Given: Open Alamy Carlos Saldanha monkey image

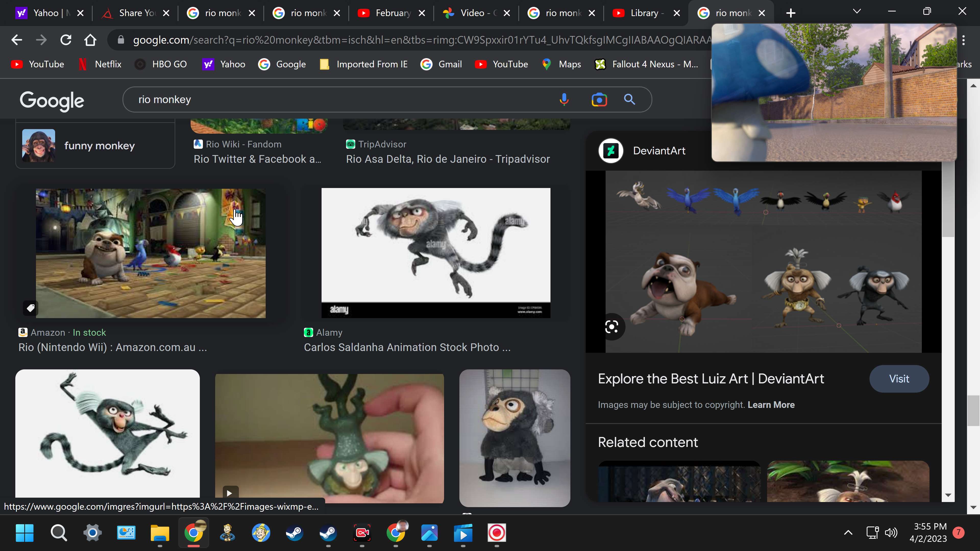Looking at the screenshot, I should pos(436,253).
